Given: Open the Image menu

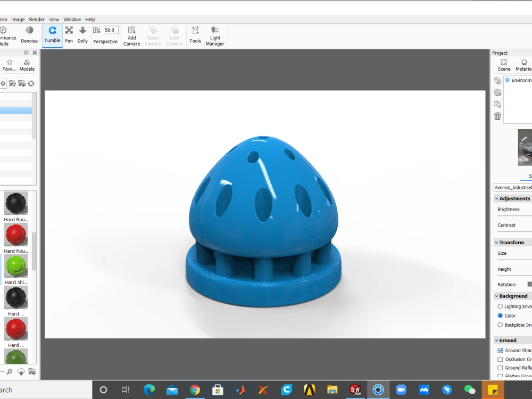Looking at the screenshot, I should (x=18, y=19).
